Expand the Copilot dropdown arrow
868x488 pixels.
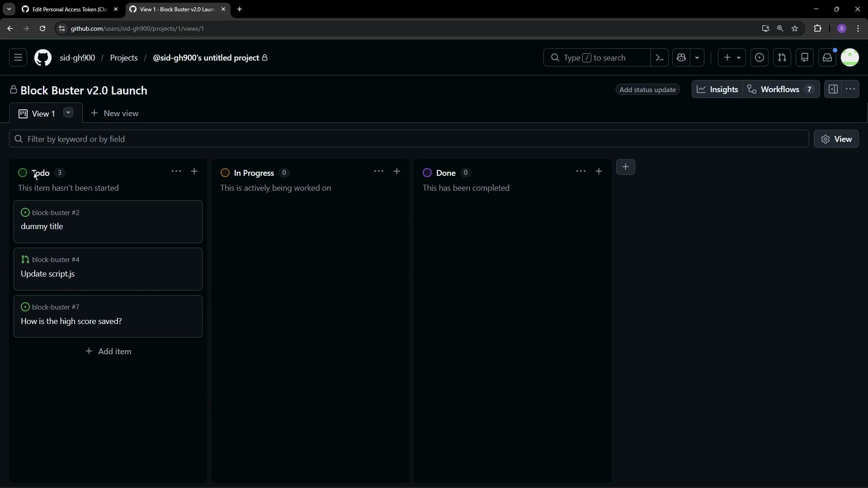coord(697,58)
